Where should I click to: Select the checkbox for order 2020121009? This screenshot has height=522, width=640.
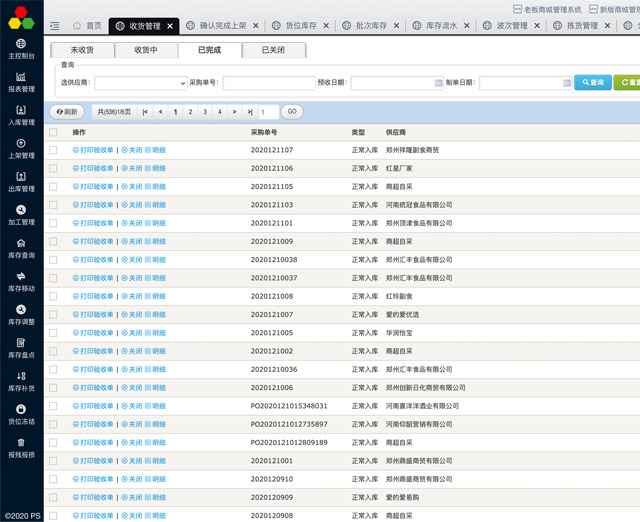[53, 241]
